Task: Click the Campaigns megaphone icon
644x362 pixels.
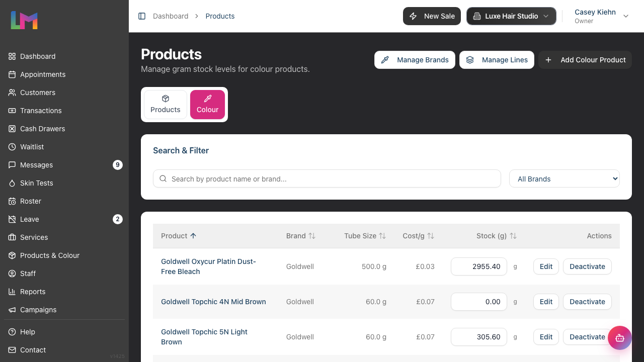Action: (x=12, y=310)
